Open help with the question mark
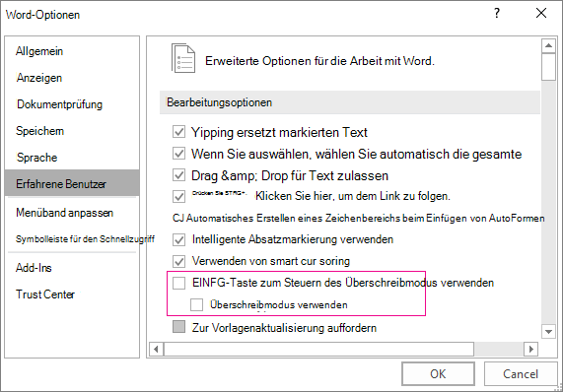The width and height of the screenshot is (563, 392). (x=497, y=13)
